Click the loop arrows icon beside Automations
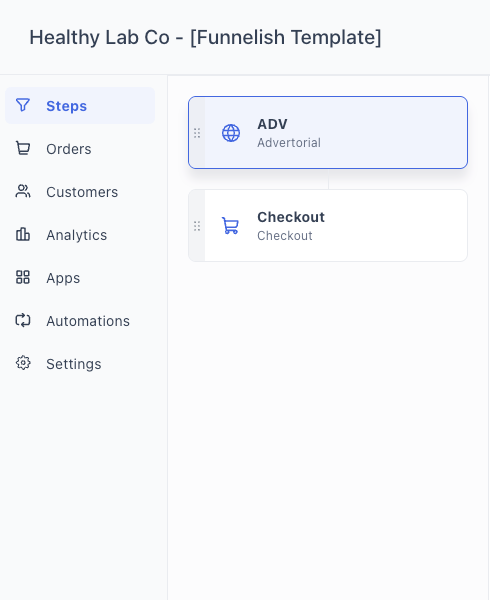The height and width of the screenshot is (600, 490). [x=23, y=320]
